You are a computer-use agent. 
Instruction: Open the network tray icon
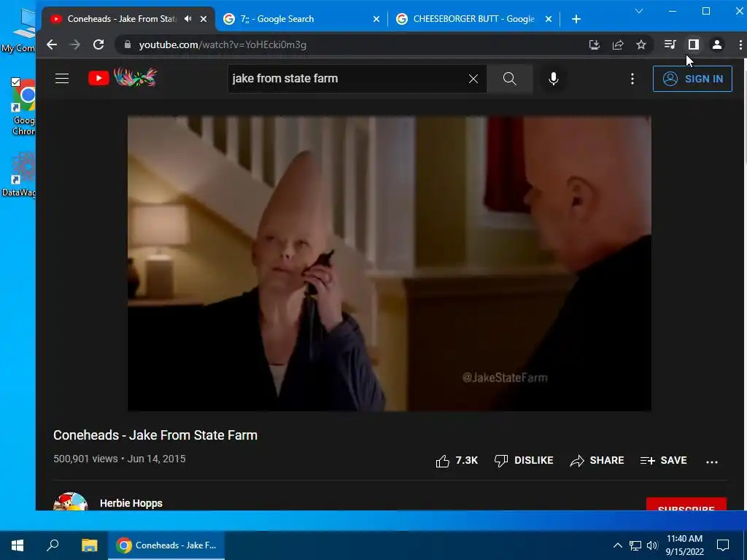coord(635,545)
